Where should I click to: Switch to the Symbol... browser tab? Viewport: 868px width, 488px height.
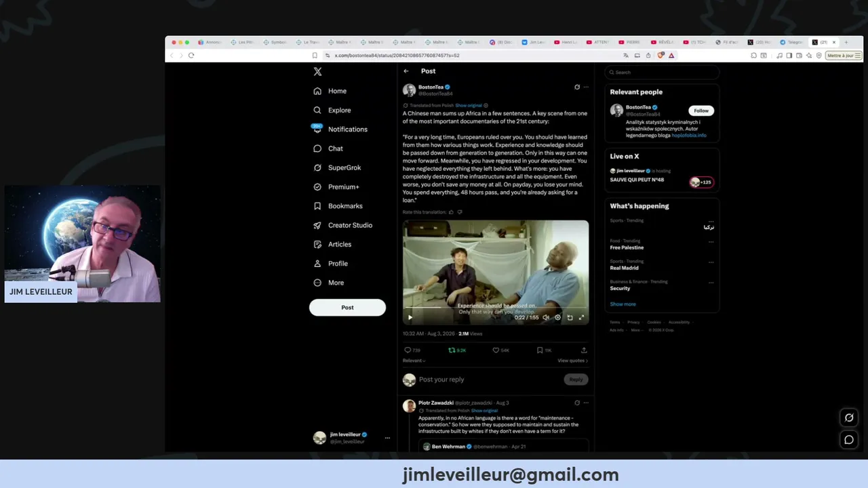click(275, 42)
